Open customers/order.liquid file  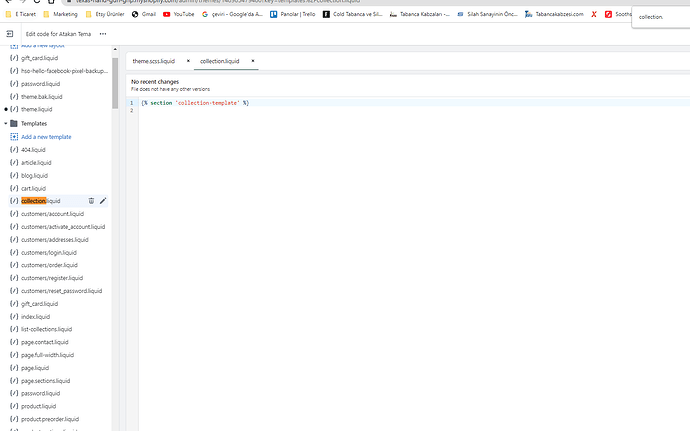[x=49, y=265]
